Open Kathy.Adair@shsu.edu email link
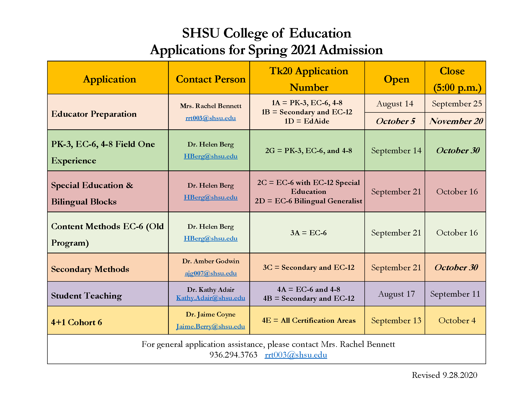The height and width of the screenshot is (411, 532). point(210,298)
